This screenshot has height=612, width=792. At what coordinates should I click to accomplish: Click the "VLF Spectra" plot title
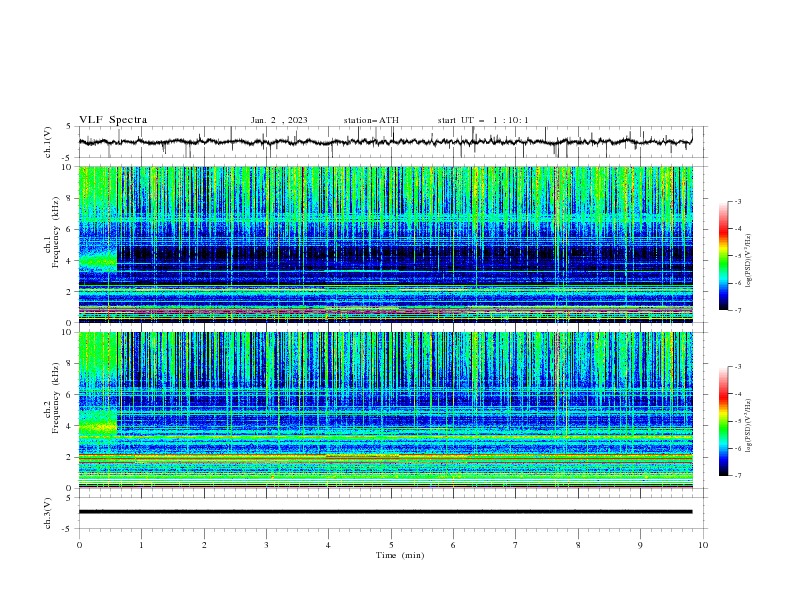(x=113, y=120)
